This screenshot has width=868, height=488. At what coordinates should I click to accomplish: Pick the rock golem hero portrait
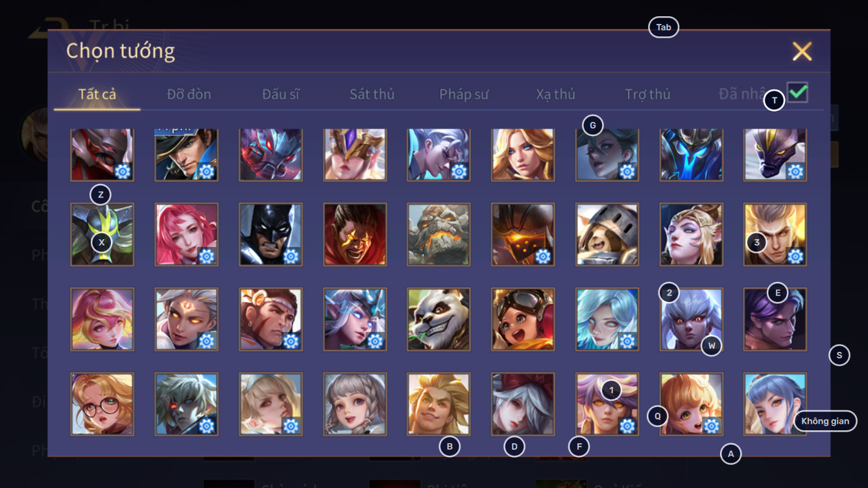pyautogui.click(x=439, y=235)
